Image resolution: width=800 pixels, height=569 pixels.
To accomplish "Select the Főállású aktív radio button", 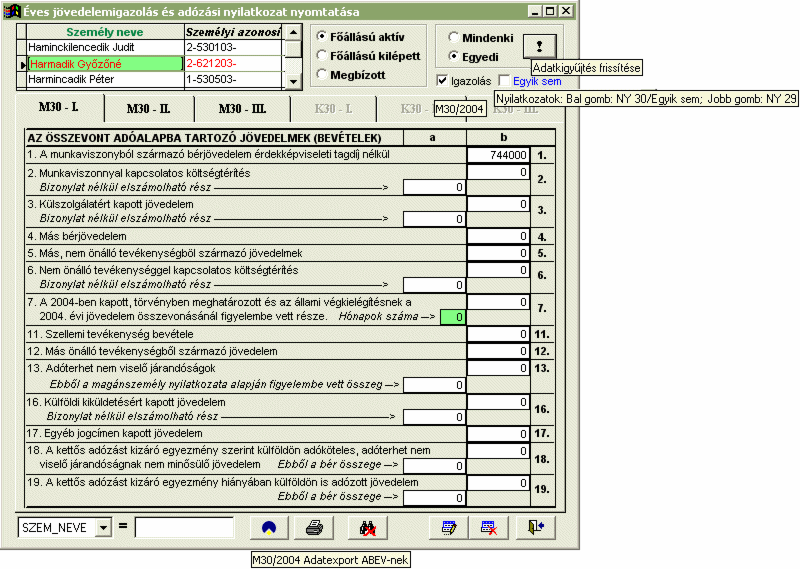I will click(x=321, y=36).
